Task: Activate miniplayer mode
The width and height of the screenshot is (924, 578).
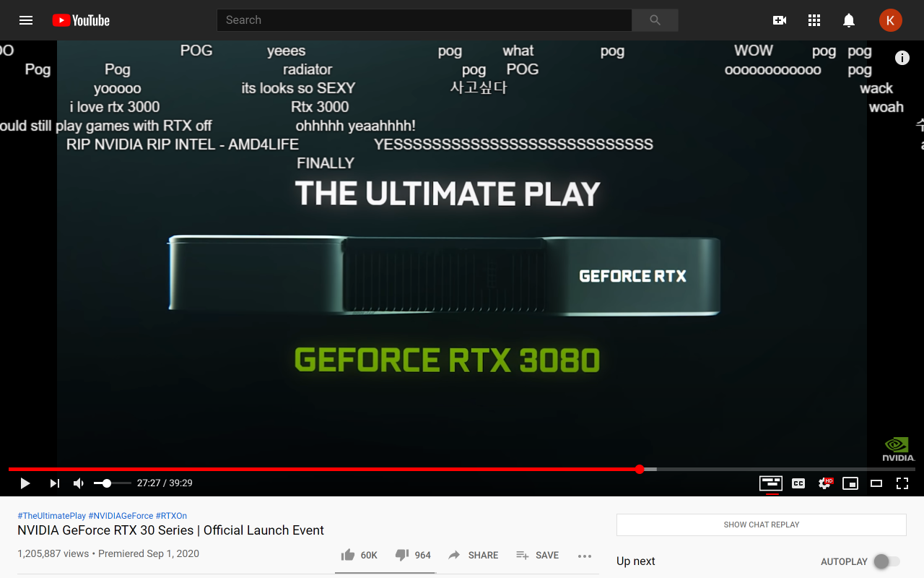Action: click(850, 483)
